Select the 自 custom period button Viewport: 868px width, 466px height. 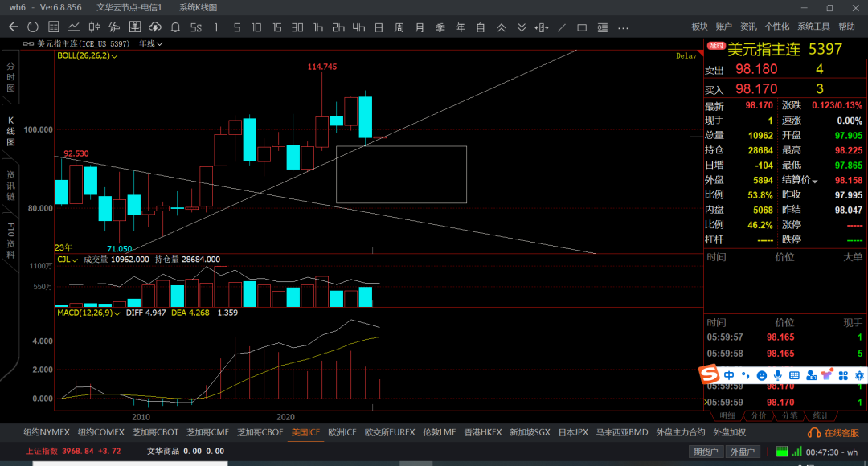481,27
